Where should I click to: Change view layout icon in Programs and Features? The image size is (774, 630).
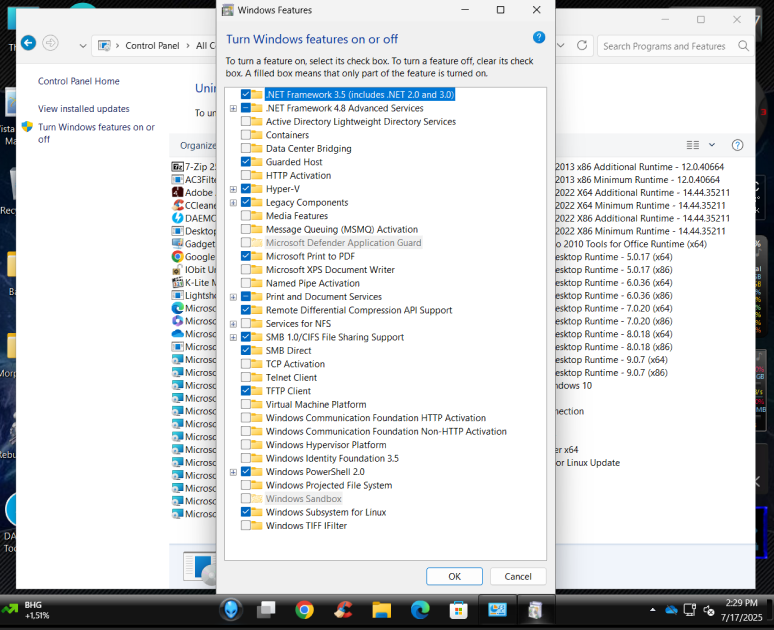tap(693, 145)
